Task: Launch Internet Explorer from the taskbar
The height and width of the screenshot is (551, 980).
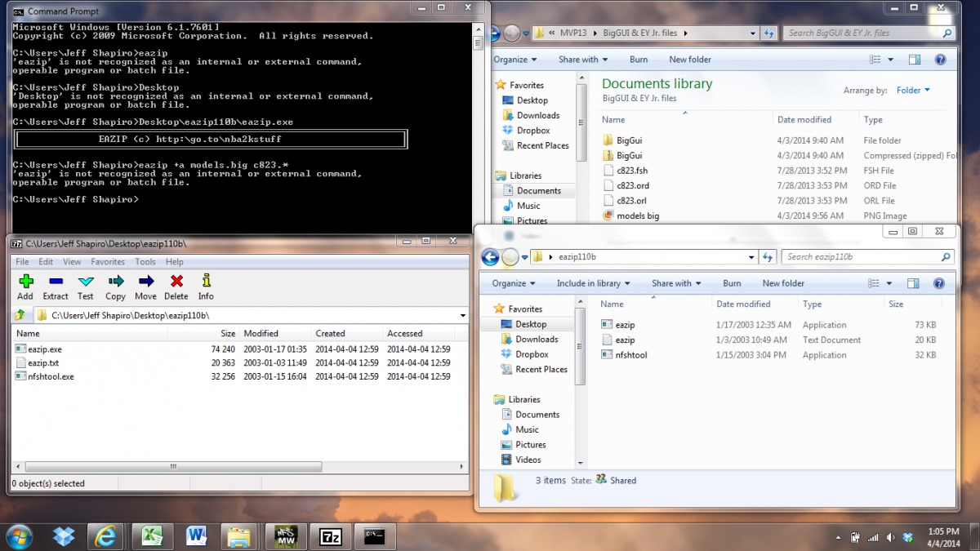Action: (x=106, y=536)
